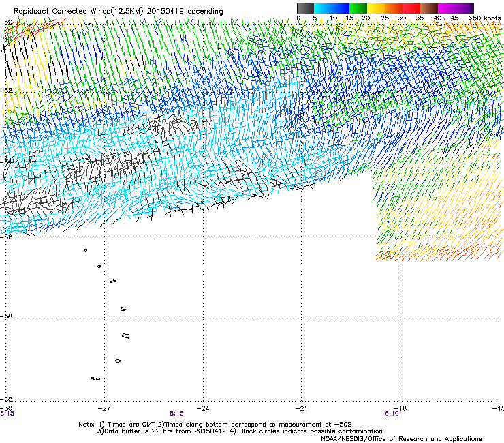Image resolution: width=504 pixels, height=443 pixels.
Task: Click the '45' legend scale label
Action: [454, 18]
